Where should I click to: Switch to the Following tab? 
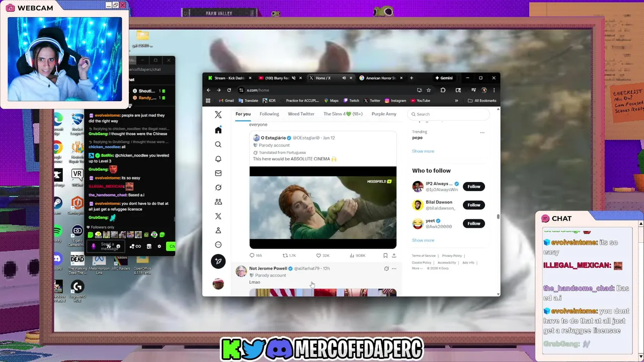click(269, 114)
